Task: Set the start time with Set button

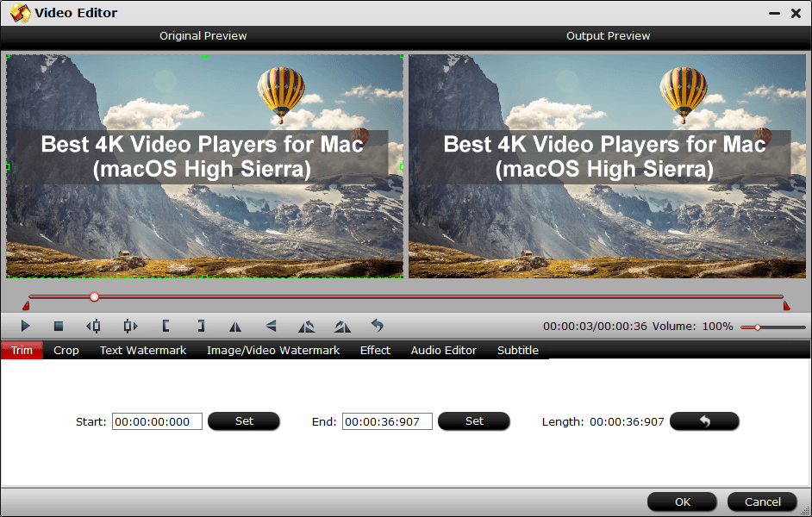Action: 244,421
